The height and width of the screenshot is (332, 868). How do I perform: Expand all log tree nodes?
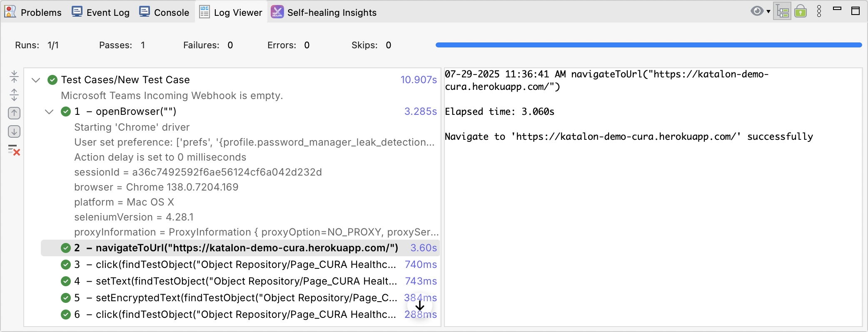[14, 95]
